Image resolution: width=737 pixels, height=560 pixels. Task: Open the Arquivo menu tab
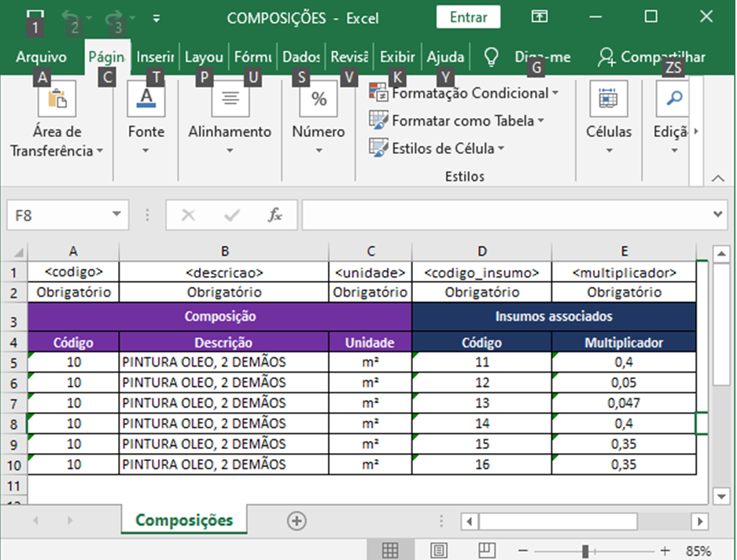click(41, 57)
